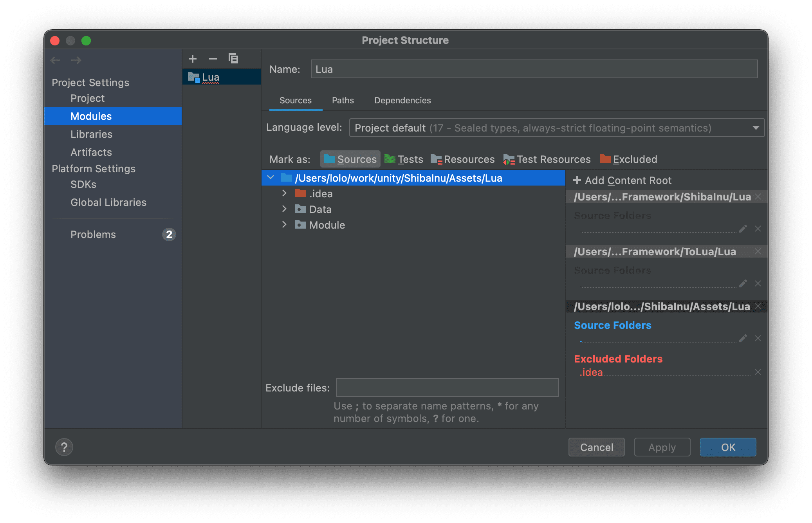Viewport: 812px width, 523px height.
Task: Open Problems in the sidebar
Action: (93, 234)
